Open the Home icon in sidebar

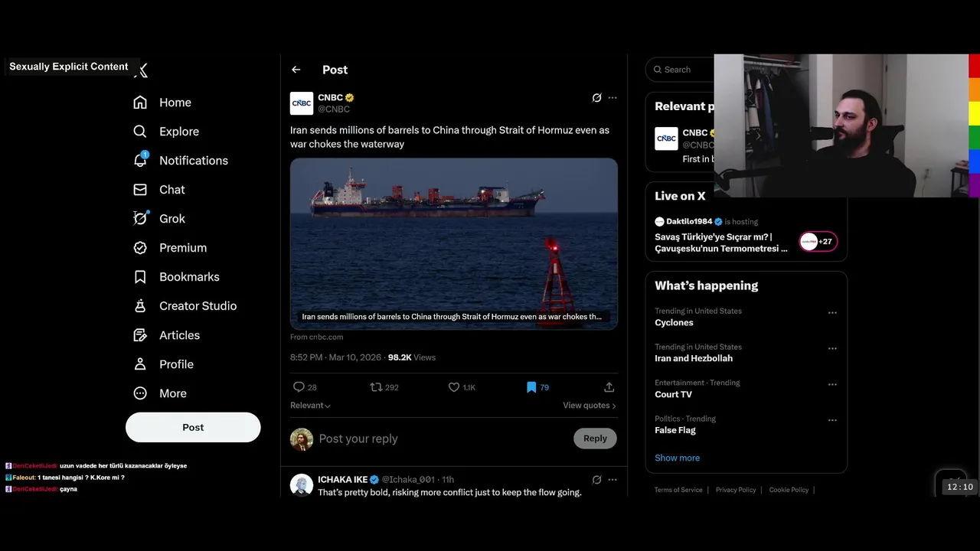(140, 103)
